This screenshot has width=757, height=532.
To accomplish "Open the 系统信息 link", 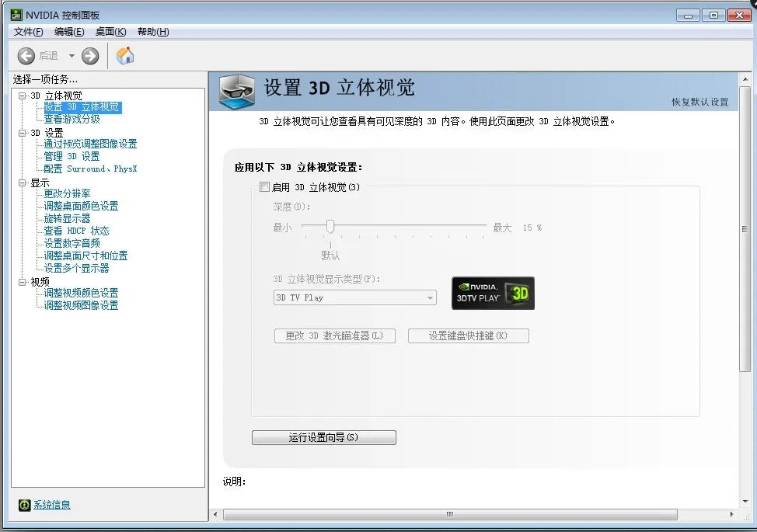I will point(51,505).
